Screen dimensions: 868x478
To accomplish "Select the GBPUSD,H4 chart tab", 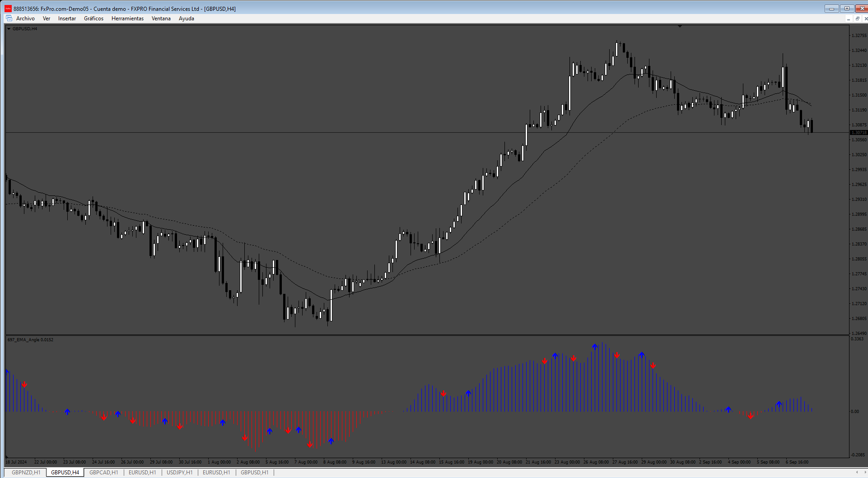I will click(65, 473).
